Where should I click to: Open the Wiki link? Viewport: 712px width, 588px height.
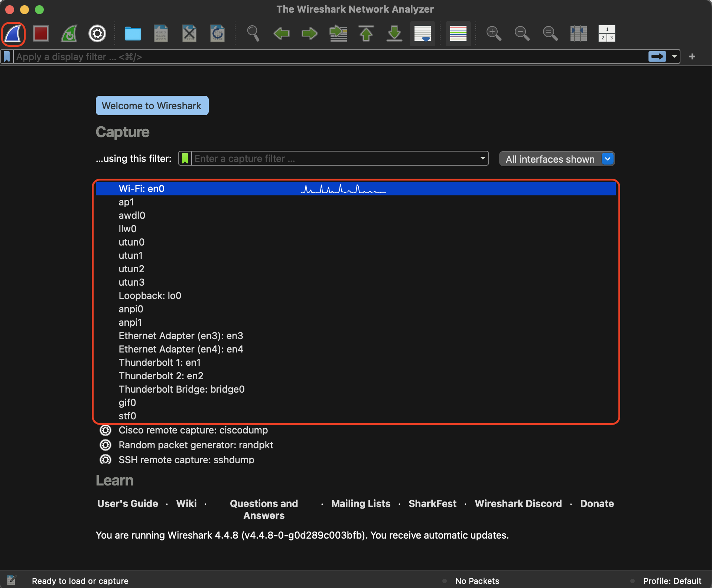point(186,504)
